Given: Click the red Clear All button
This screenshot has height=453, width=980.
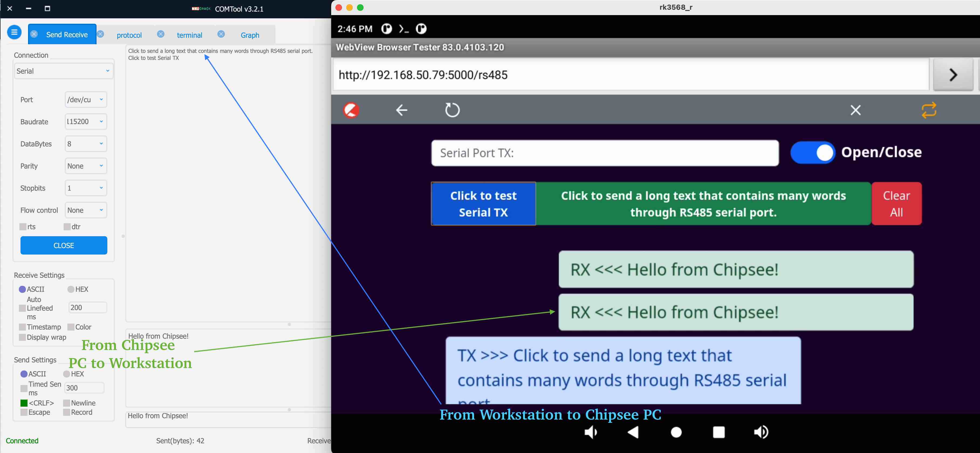Looking at the screenshot, I should 896,204.
